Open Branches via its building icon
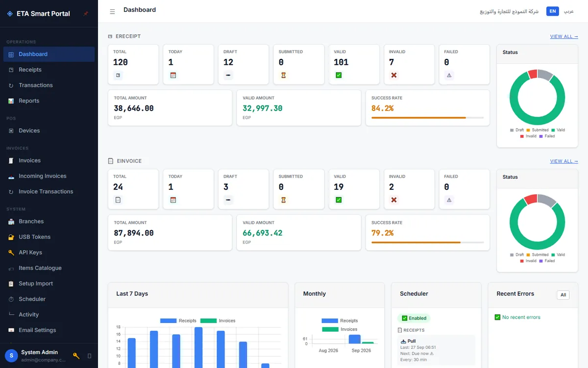The height and width of the screenshot is (368, 588). coord(11,222)
